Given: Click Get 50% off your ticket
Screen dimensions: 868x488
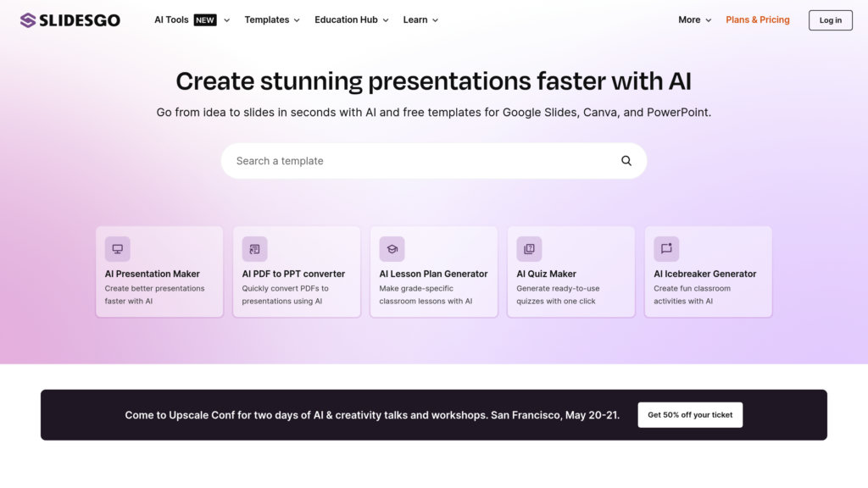Looking at the screenshot, I should [690, 415].
